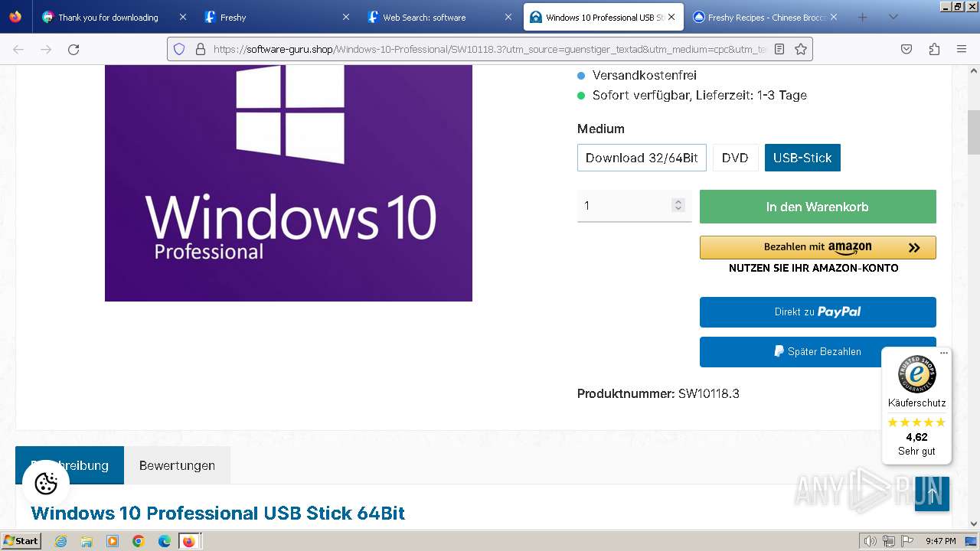Click the action center flag tray icon
This screenshot has width=980, height=551.
tap(907, 541)
